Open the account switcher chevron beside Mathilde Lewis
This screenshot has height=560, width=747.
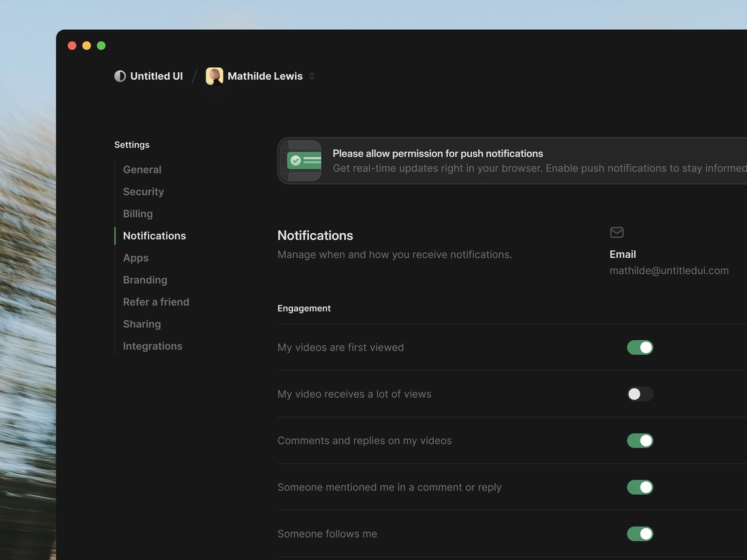pos(312,76)
